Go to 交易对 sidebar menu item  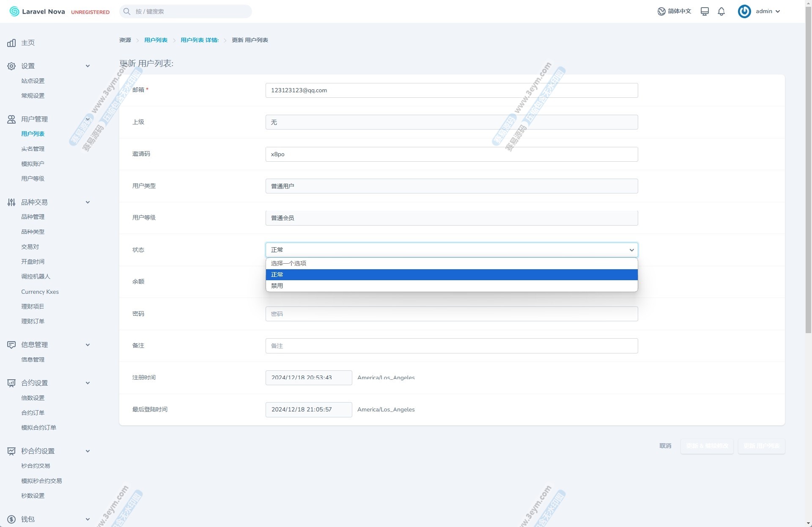(30, 247)
